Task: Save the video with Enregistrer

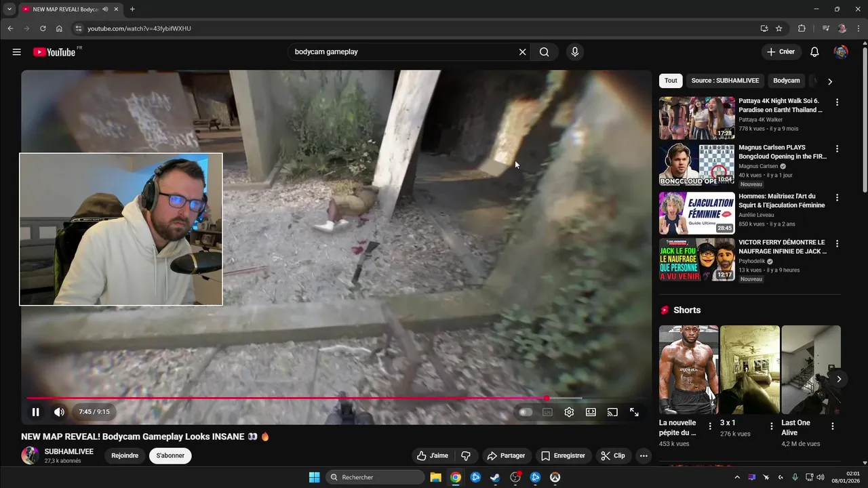Action: click(563, 455)
